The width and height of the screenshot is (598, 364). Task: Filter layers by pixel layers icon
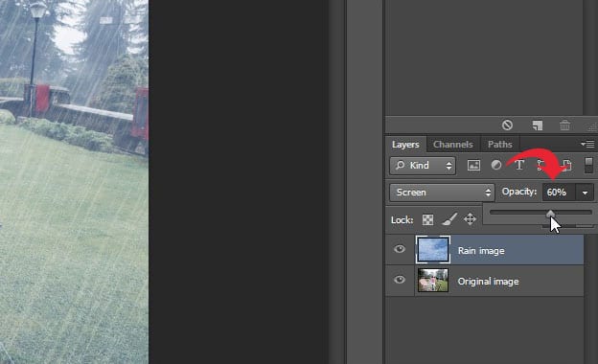473,165
